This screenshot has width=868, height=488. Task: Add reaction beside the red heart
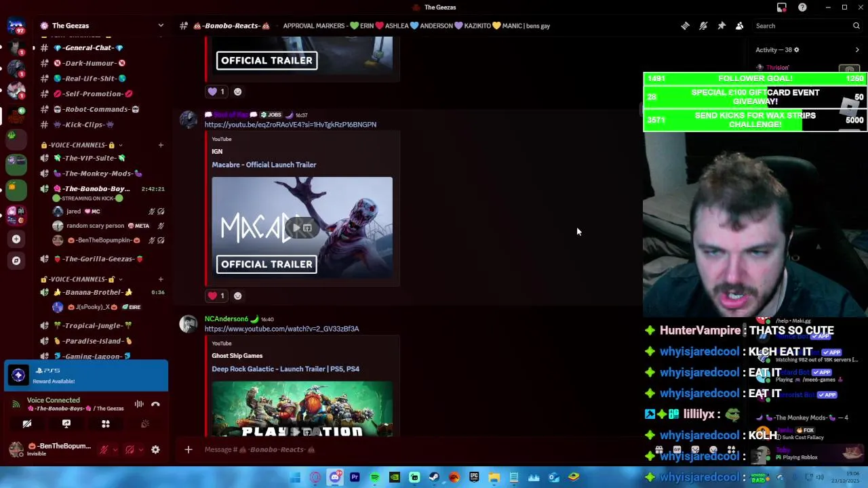[237, 296]
